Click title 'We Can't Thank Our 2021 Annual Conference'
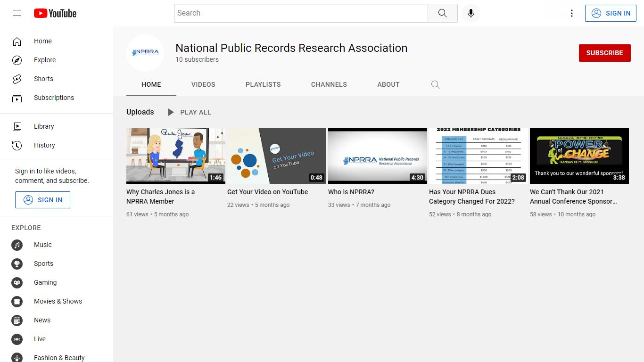Screen dimensions: 644x362 click(573, 197)
